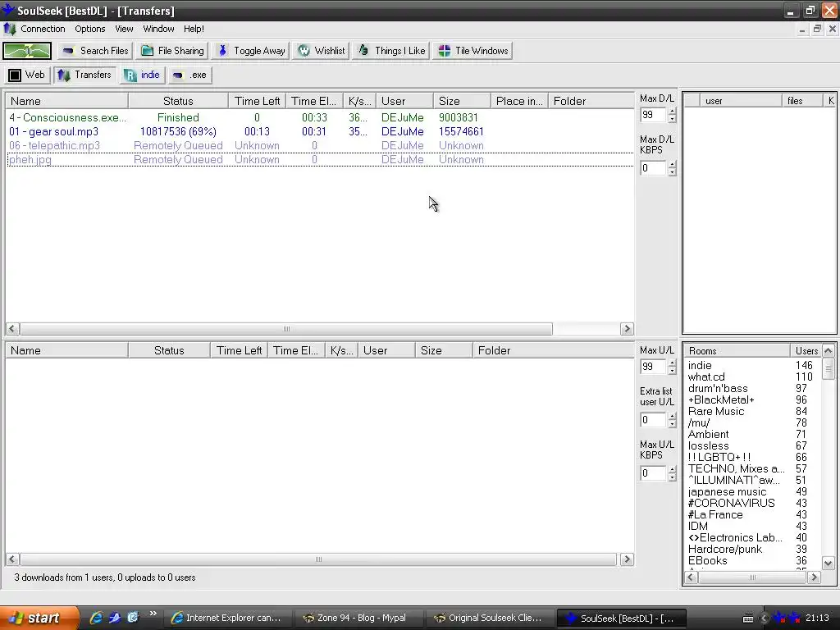Screen dimensions: 840x630
Task: Open the Window menu
Action: coord(158,29)
